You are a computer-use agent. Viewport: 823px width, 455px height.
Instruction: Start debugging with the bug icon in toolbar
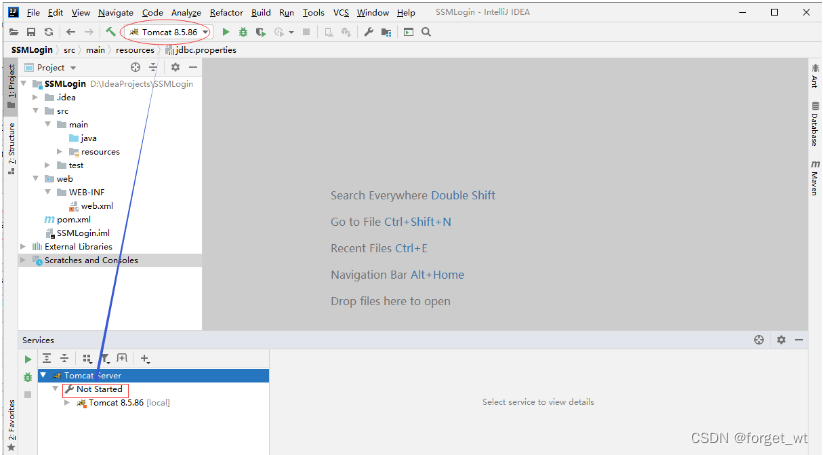tap(243, 32)
